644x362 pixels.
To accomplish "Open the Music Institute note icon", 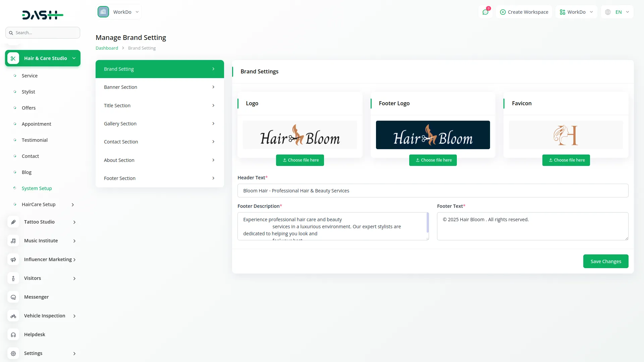I will (13, 241).
